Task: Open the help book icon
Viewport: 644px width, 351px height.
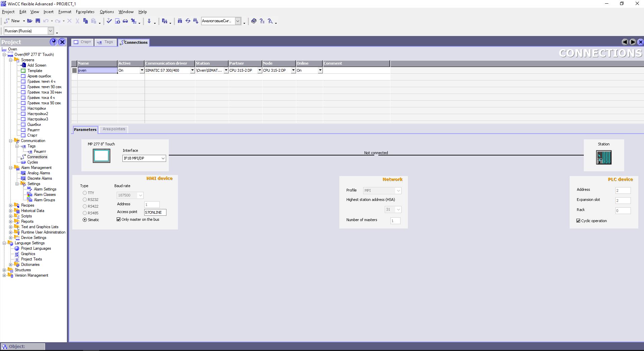Action: pos(254,21)
